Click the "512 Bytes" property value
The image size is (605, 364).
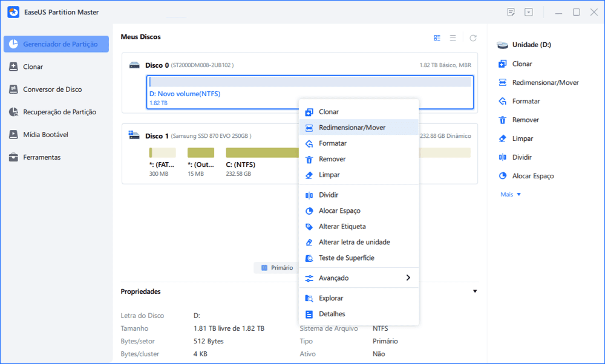(208, 341)
